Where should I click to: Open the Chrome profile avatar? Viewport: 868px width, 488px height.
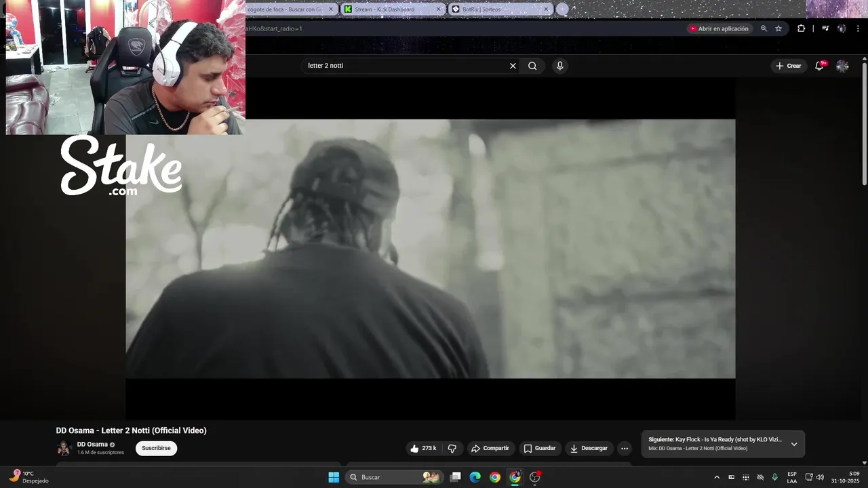842,28
